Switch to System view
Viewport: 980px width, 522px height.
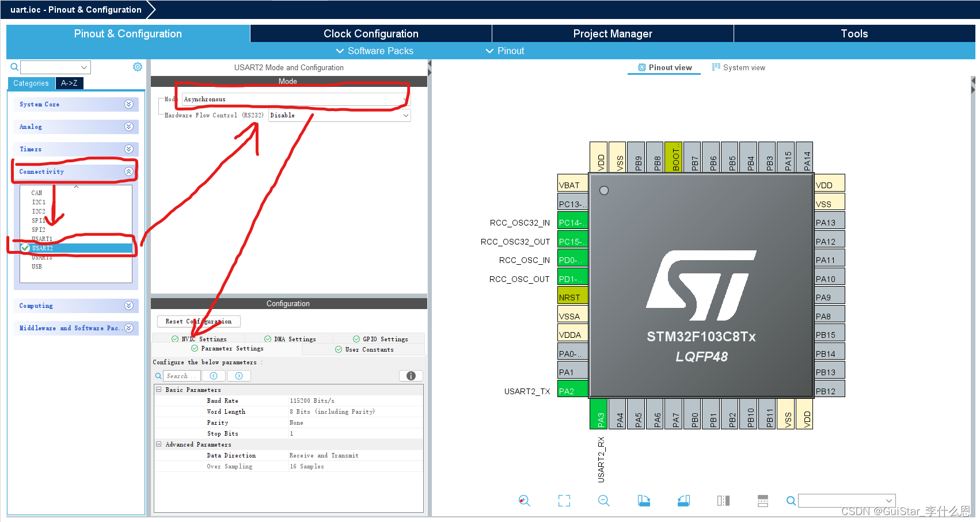[x=739, y=67]
